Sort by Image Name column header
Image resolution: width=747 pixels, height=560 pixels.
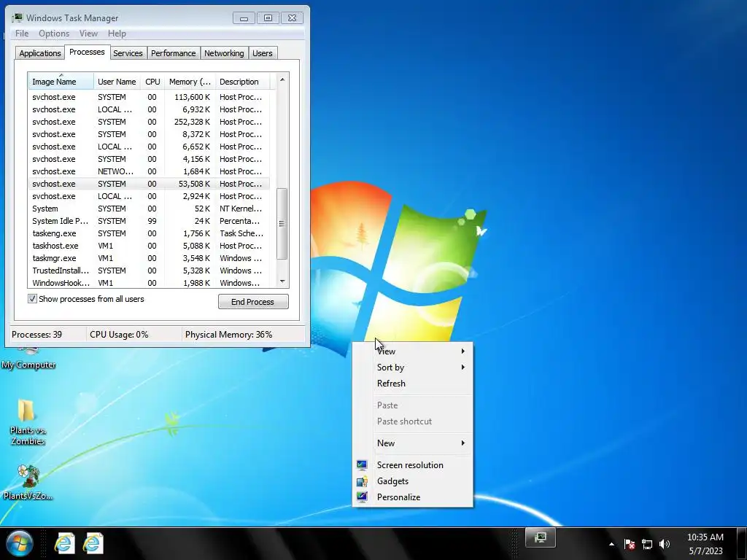click(61, 82)
